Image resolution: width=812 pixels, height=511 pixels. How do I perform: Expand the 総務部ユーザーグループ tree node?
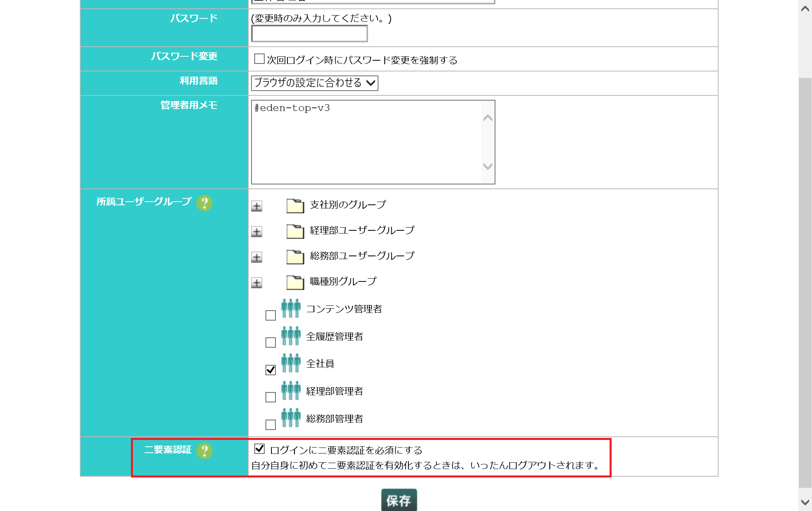[x=257, y=257]
